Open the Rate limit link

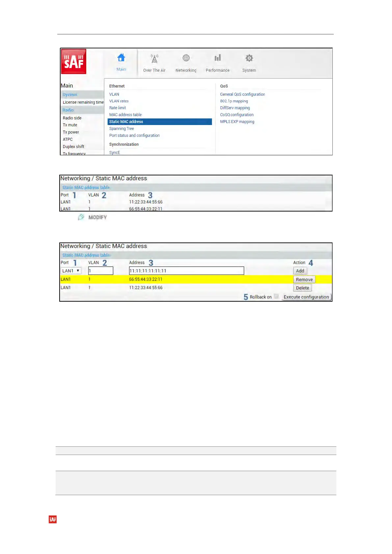(118, 108)
